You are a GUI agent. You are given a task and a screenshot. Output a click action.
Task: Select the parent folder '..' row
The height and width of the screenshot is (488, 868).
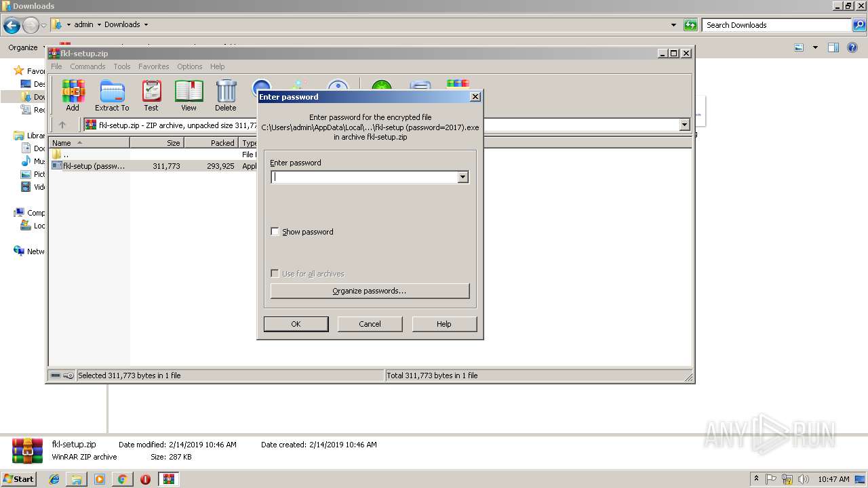click(66, 155)
